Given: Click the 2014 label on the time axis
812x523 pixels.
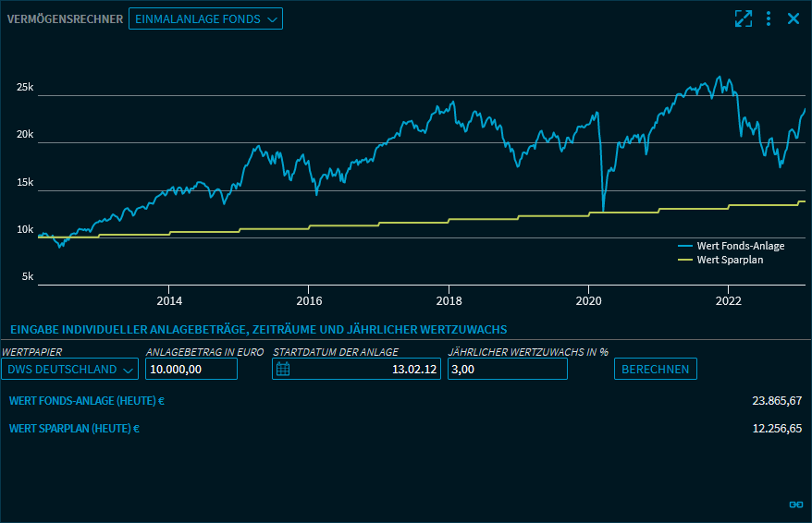Looking at the screenshot, I should tap(169, 300).
